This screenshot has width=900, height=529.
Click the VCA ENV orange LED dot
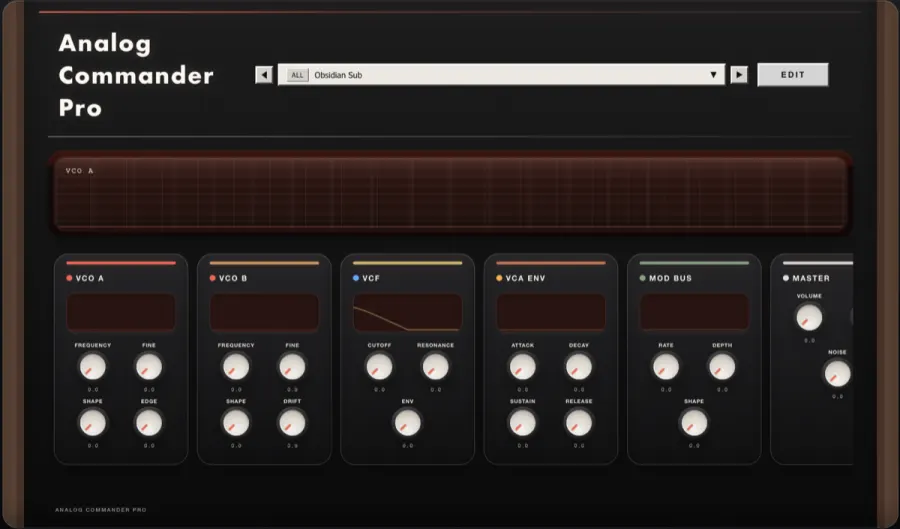(x=499, y=278)
